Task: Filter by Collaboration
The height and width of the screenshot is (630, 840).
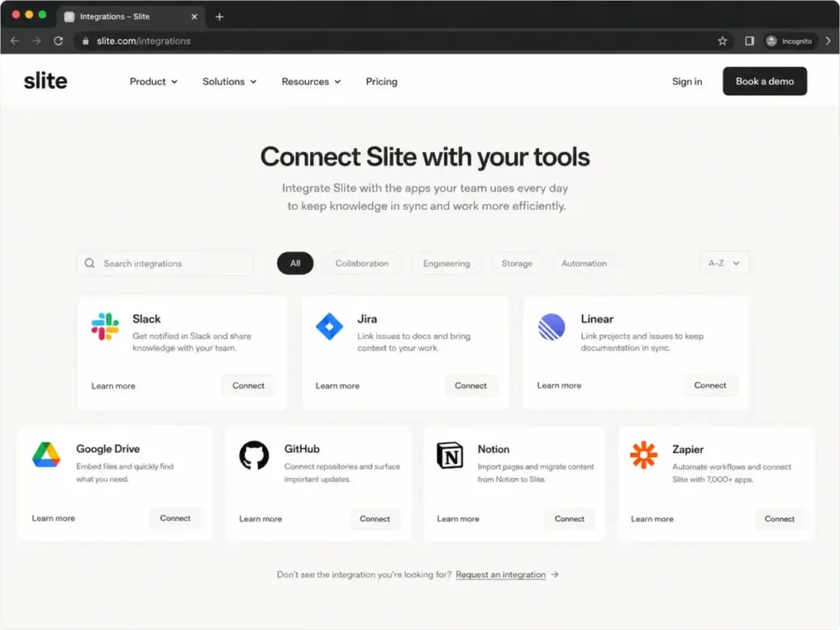Action: coord(362,263)
